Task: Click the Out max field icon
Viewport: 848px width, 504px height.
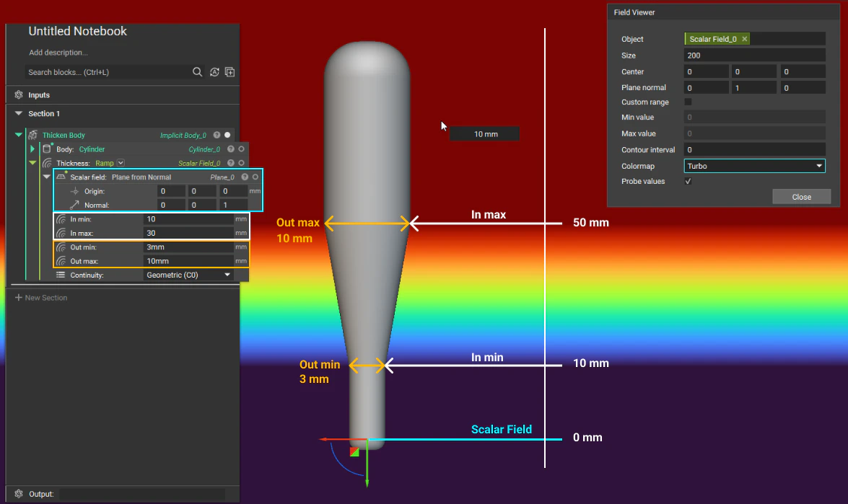Action: (x=61, y=261)
